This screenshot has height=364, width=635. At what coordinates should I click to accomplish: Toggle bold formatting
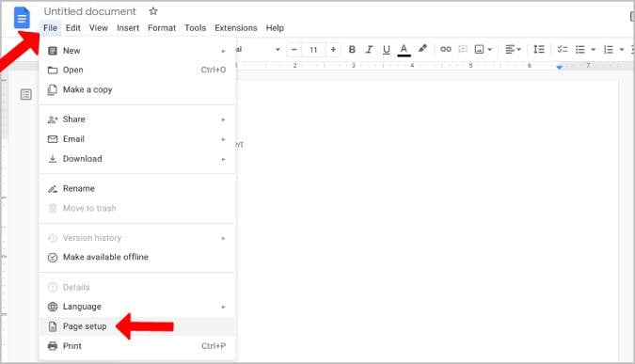(x=352, y=50)
